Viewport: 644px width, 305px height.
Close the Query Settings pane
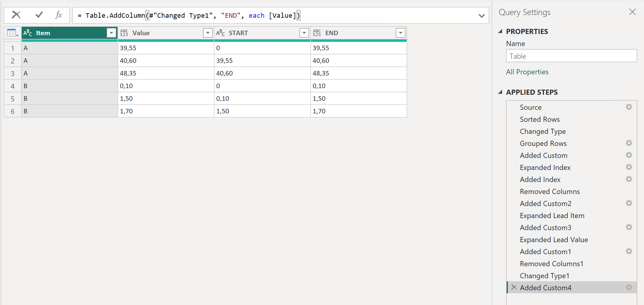click(x=633, y=12)
